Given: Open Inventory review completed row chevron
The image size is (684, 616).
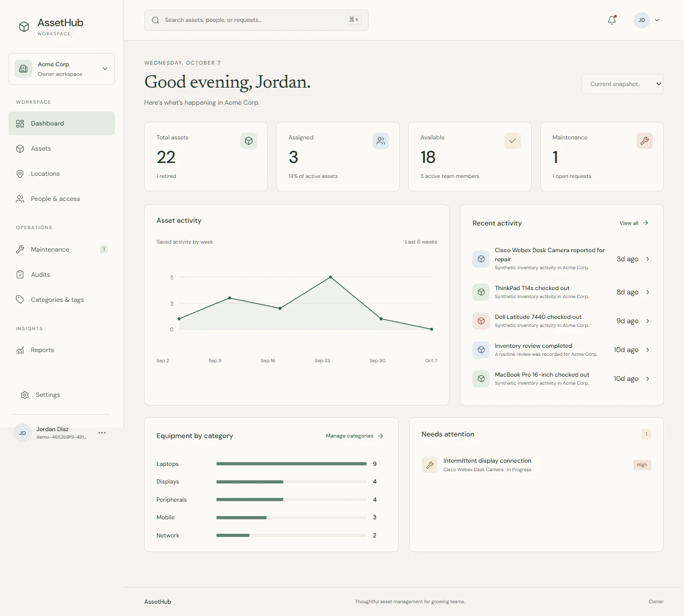Looking at the screenshot, I should [x=648, y=350].
